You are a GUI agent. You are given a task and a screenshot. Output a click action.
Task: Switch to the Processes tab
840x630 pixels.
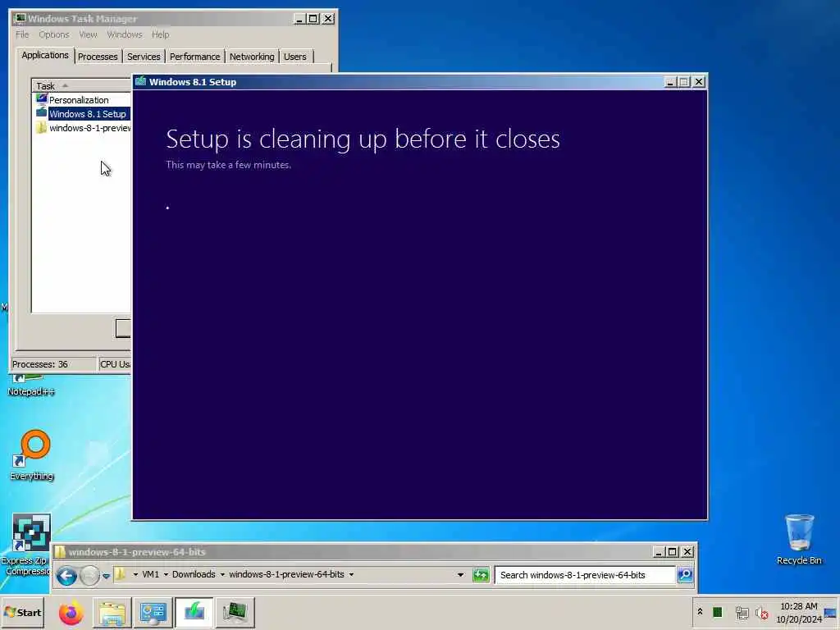point(98,57)
